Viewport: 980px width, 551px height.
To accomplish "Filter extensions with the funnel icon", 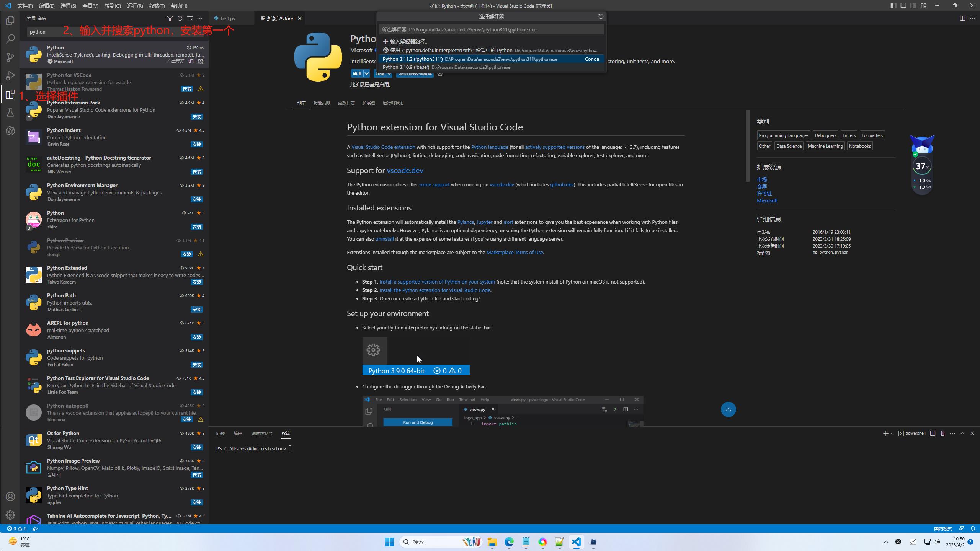I will point(170,18).
